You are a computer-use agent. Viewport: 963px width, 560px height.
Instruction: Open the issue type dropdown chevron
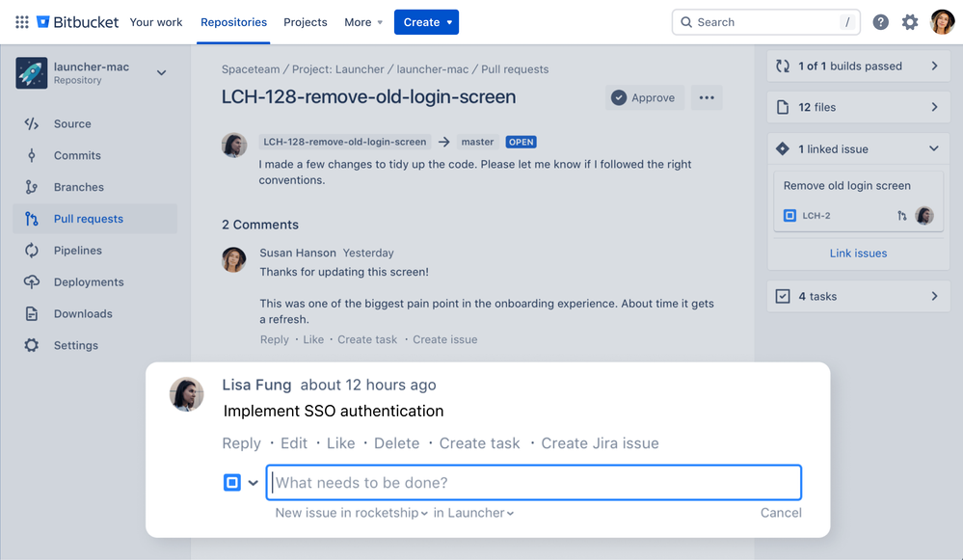point(253,483)
